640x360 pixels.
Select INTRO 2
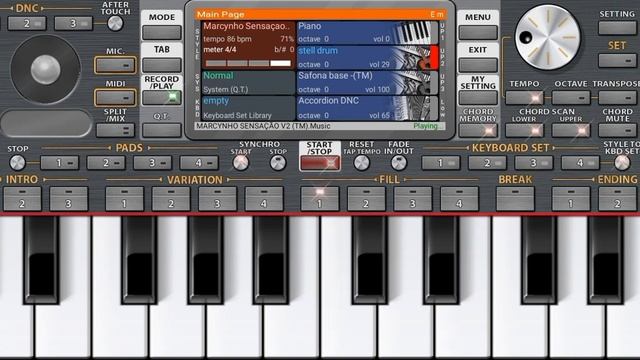tap(22, 198)
